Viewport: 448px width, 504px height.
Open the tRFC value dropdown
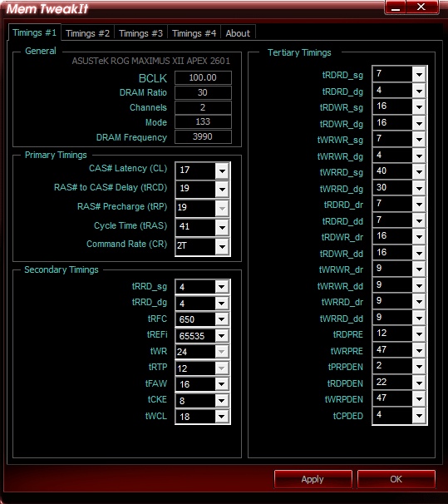(x=222, y=319)
